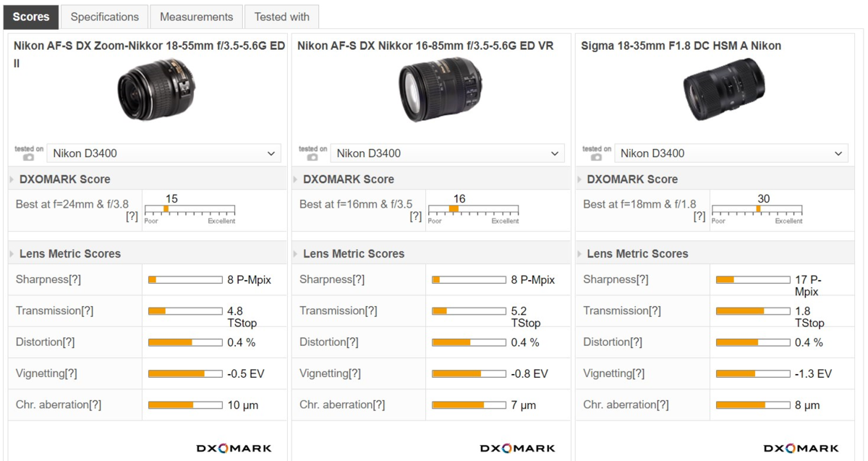Collapse Lens Metric Scores for Nikon 16-85mm
This screenshot has width=868, height=461.
295,254
